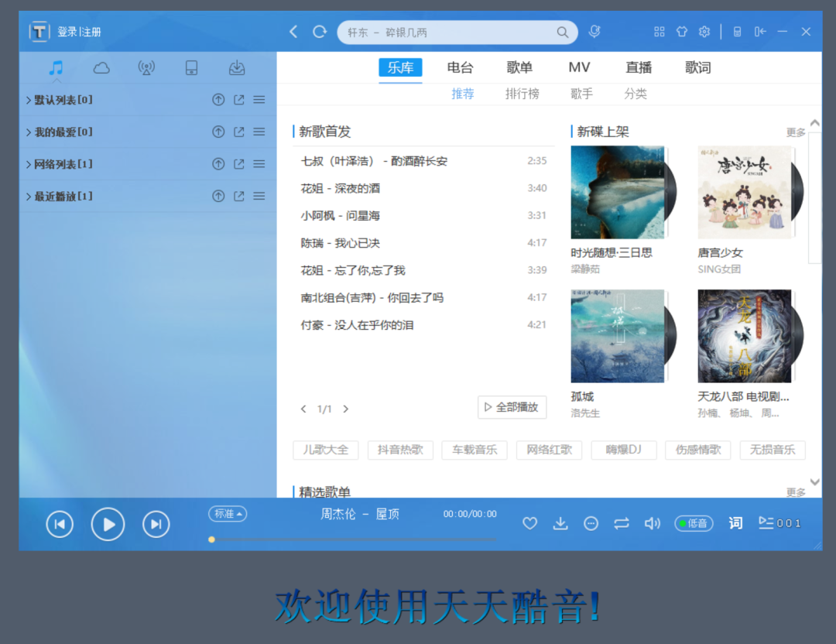Click the 全部播放 button
This screenshot has width=836, height=644.
coord(512,407)
